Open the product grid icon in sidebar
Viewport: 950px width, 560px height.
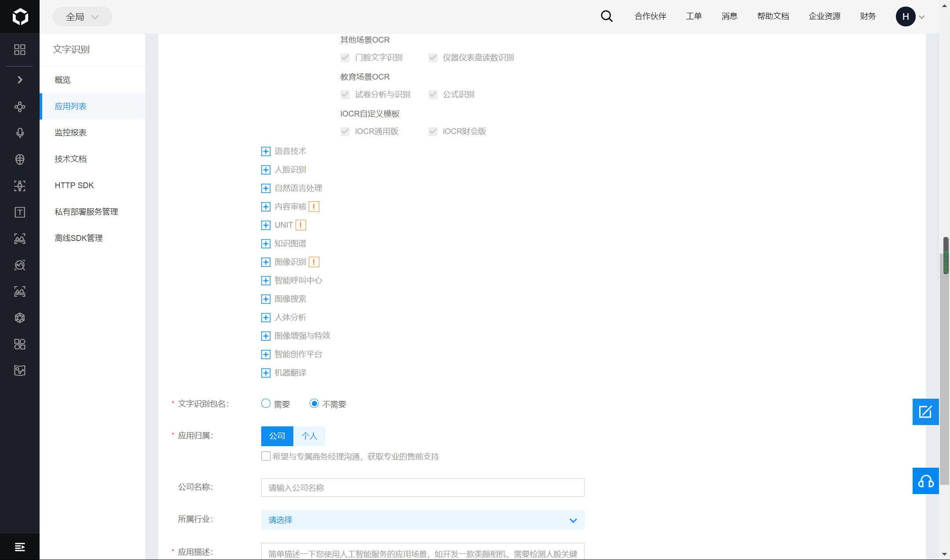[x=20, y=50]
